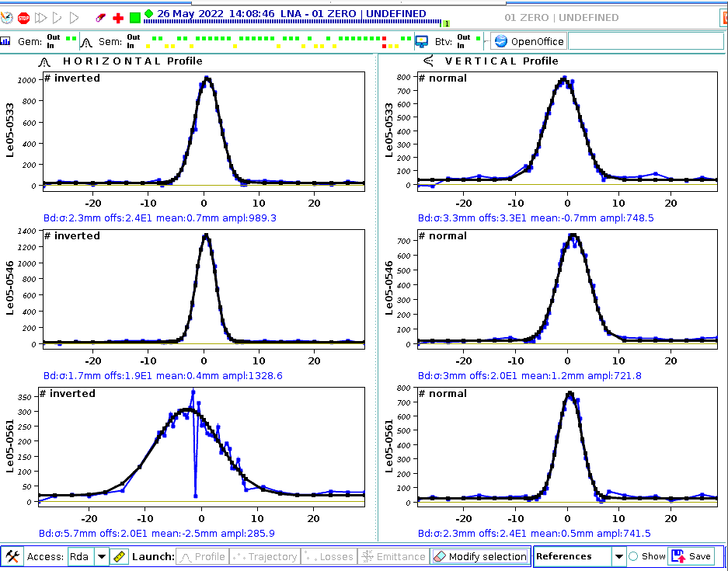Click the yellow ruler measure icon
The width and height of the screenshot is (728, 571).
click(x=120, y=556)
